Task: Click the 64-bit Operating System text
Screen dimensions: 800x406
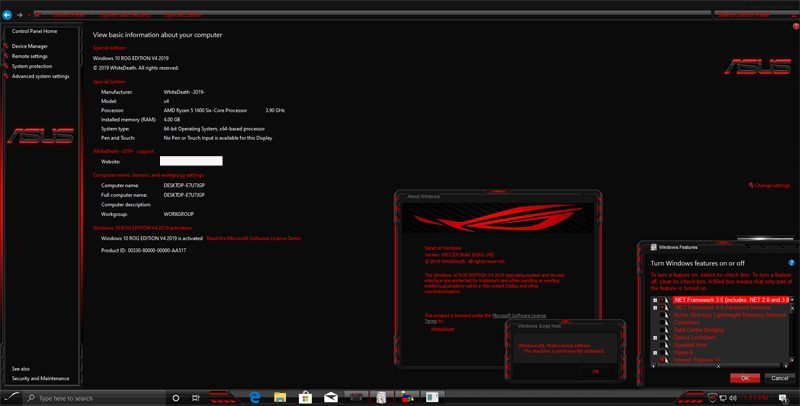Action: click(x=214, y=129)
